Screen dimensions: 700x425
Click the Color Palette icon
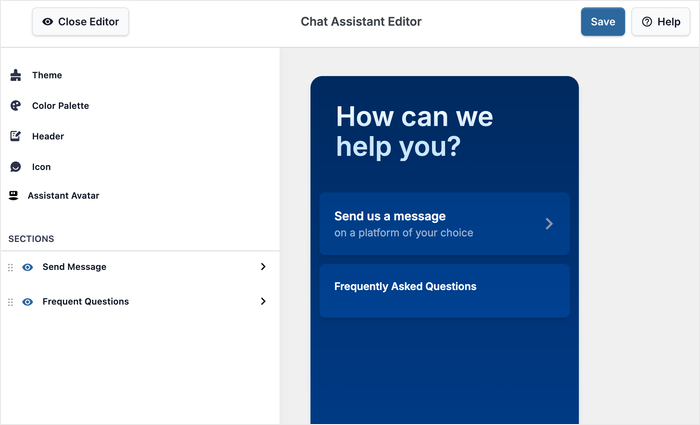(15, 105)
